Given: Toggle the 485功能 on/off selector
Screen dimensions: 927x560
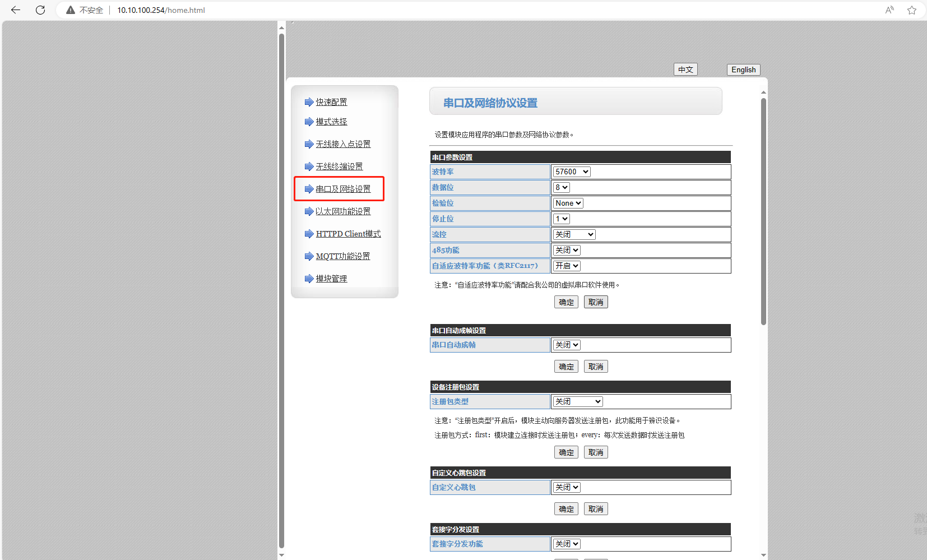Looking at the screenshot, I should pos(567,251).
